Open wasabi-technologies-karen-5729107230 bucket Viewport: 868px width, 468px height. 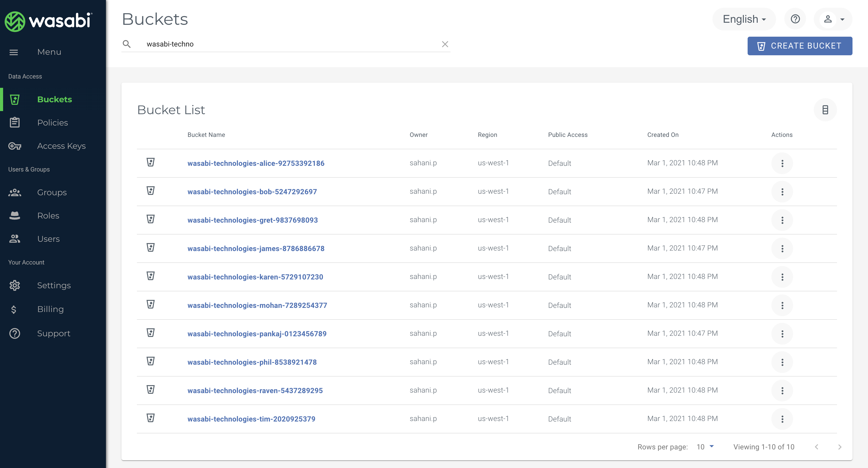coord(255,277)
